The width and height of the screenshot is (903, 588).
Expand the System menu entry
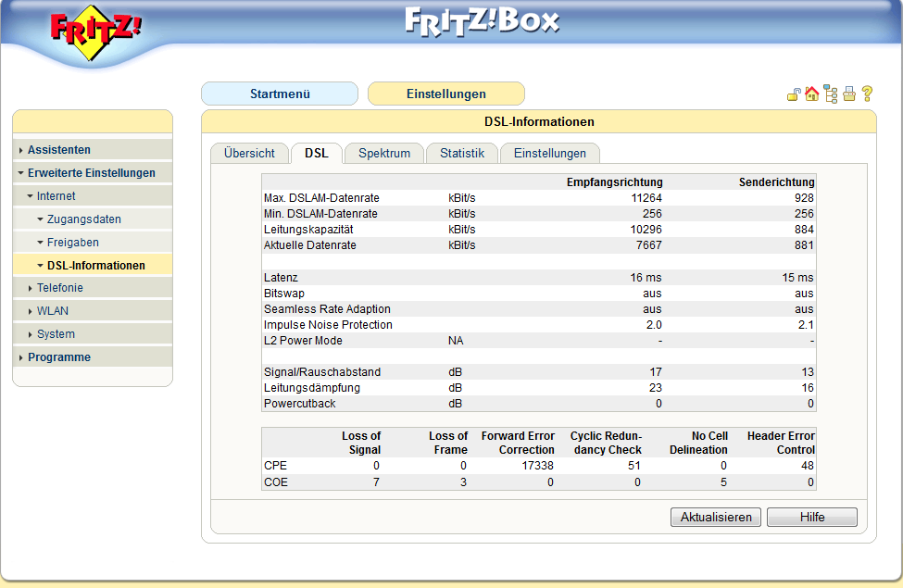pyautogui.click(x=92, y=333)
